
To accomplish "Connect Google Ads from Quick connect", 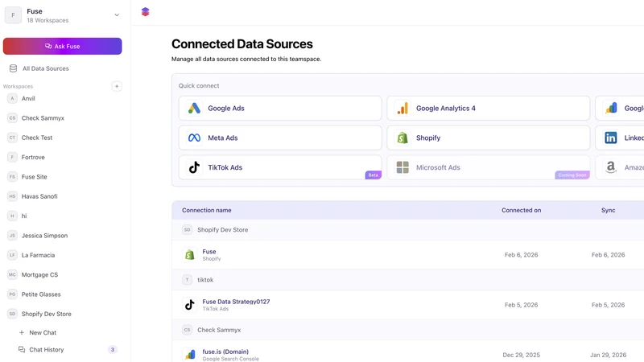I will [280, 109].
